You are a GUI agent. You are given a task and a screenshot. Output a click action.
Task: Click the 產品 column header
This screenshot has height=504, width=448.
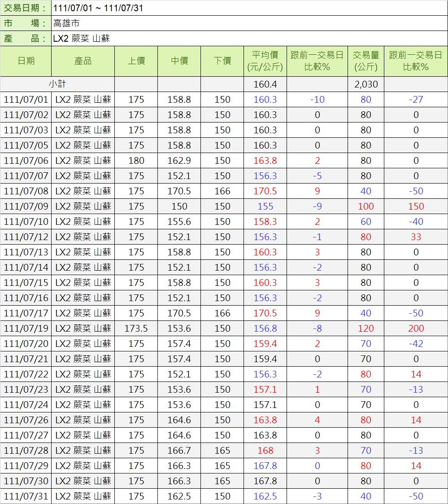(x=83, y=61)
